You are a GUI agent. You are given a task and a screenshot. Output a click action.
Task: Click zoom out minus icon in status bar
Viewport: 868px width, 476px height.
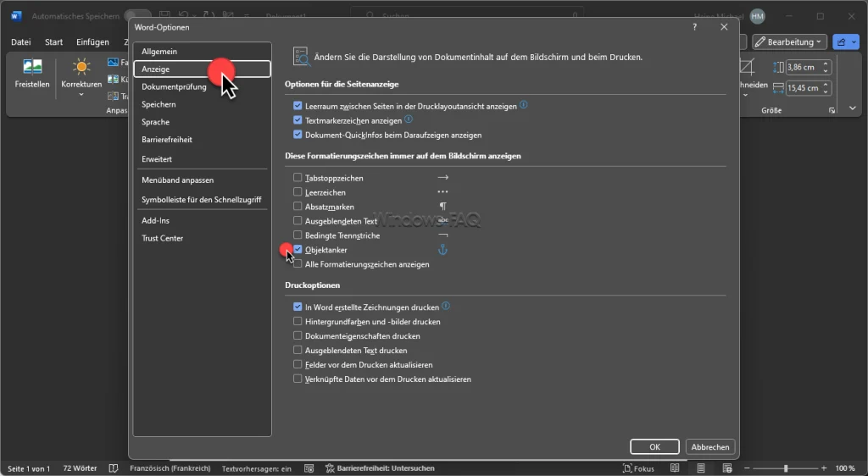[747, 468]
